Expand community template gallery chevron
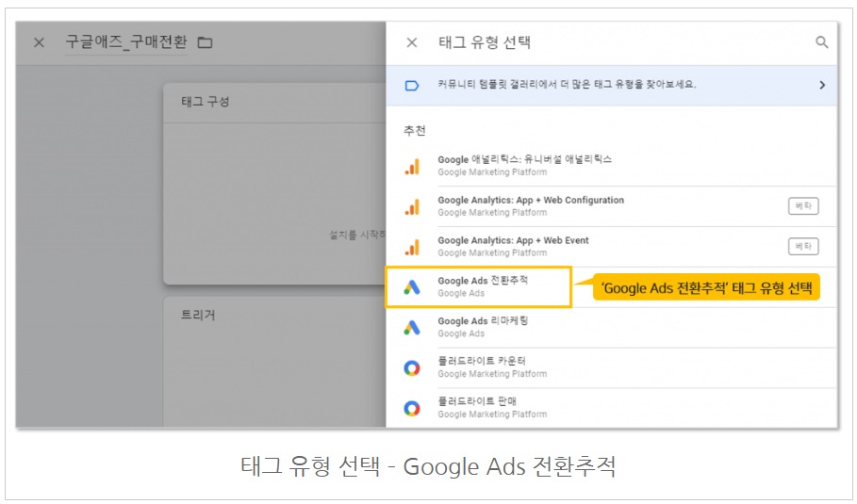 [x=822, y=85]
